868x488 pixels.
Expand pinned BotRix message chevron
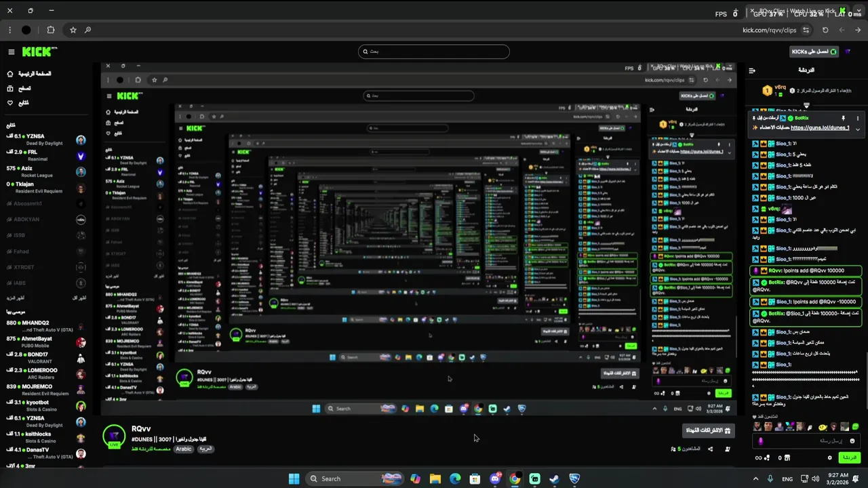click(857, 128)
